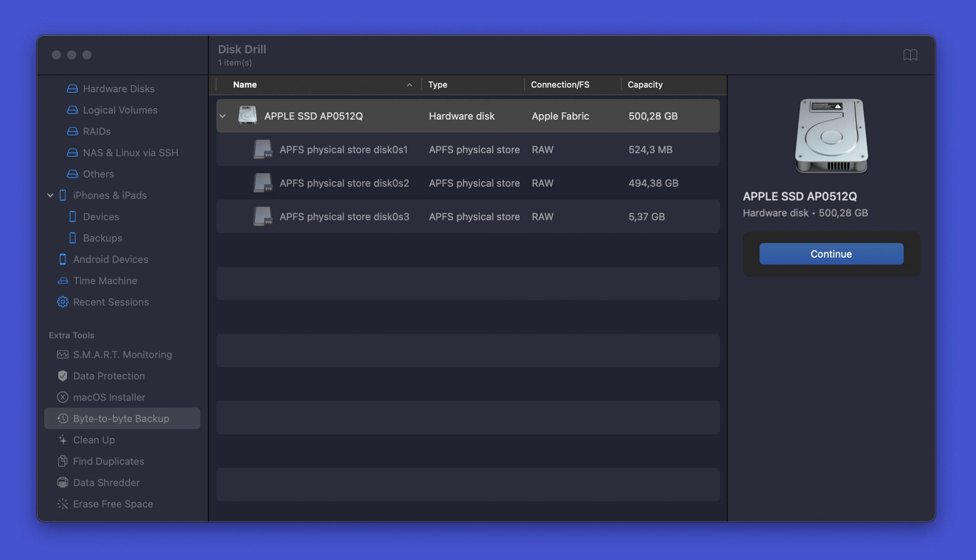Select macOS Installer label in sidebar
The image size is (976, 560).
tap(109, 397)
